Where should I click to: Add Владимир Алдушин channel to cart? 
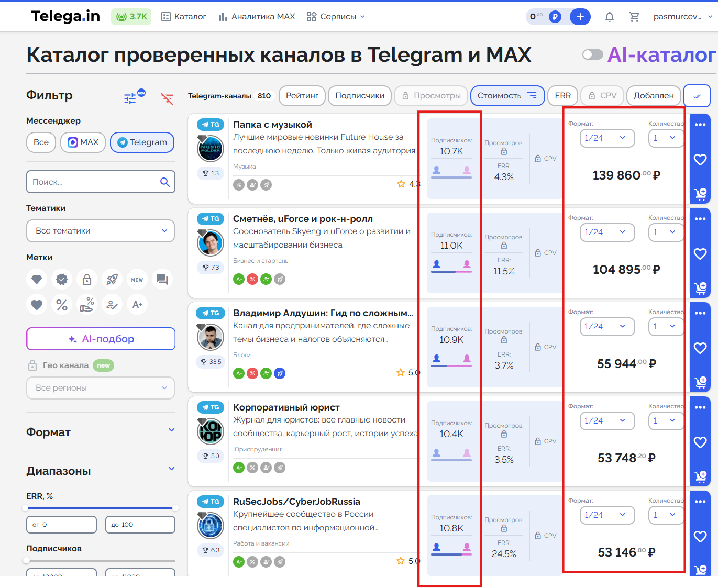(x=700, y=383)
